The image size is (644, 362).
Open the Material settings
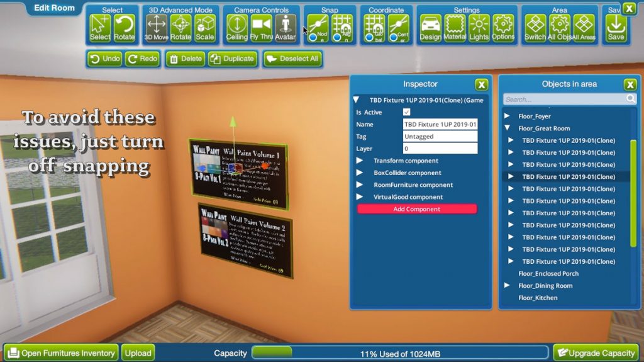[455, 28]
